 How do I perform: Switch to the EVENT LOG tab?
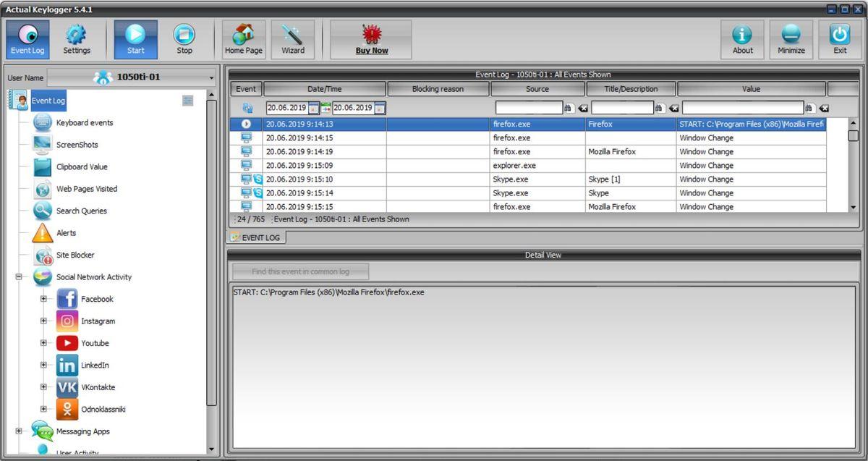click(x=258, y=237)
